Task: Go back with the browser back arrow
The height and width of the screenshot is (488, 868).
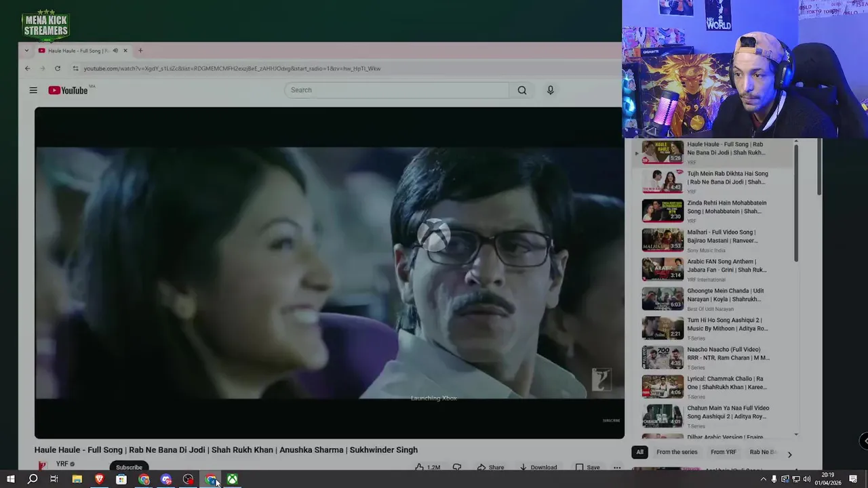Action: click(27, 68)
